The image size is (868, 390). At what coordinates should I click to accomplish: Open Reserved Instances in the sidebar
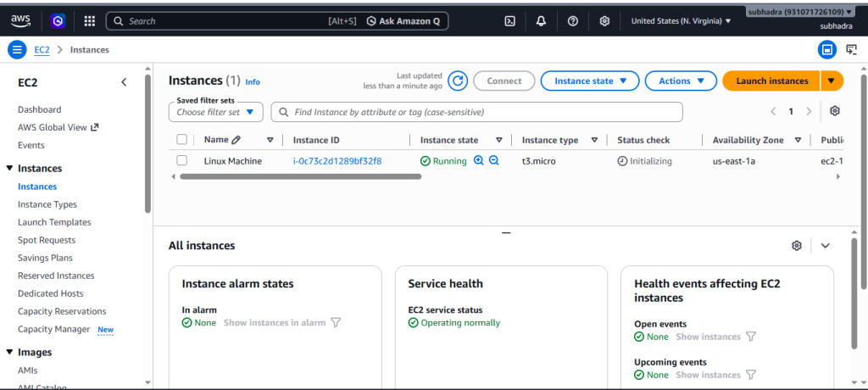[56, 276]
